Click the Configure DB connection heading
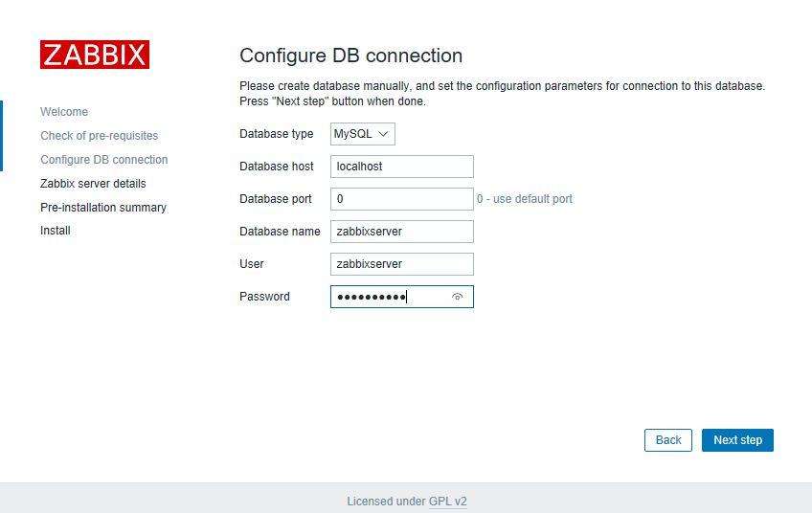Viewport: 812px width, 513px height. tap(350, 56)
